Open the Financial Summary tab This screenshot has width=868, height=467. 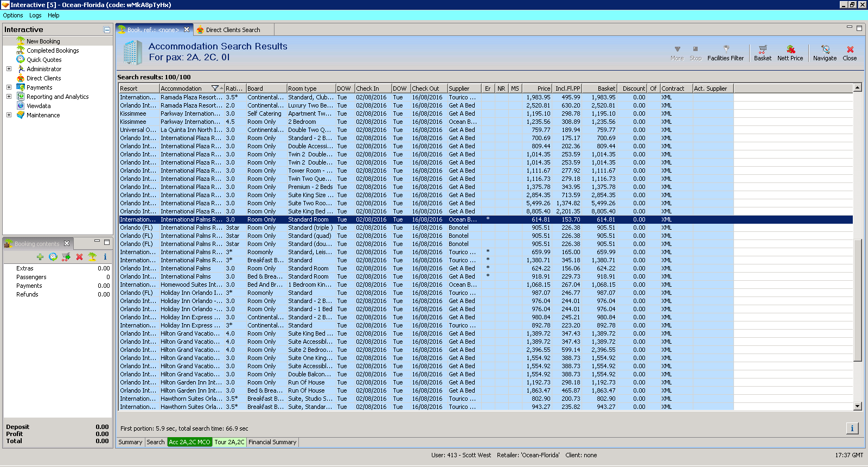coord(272,443)
